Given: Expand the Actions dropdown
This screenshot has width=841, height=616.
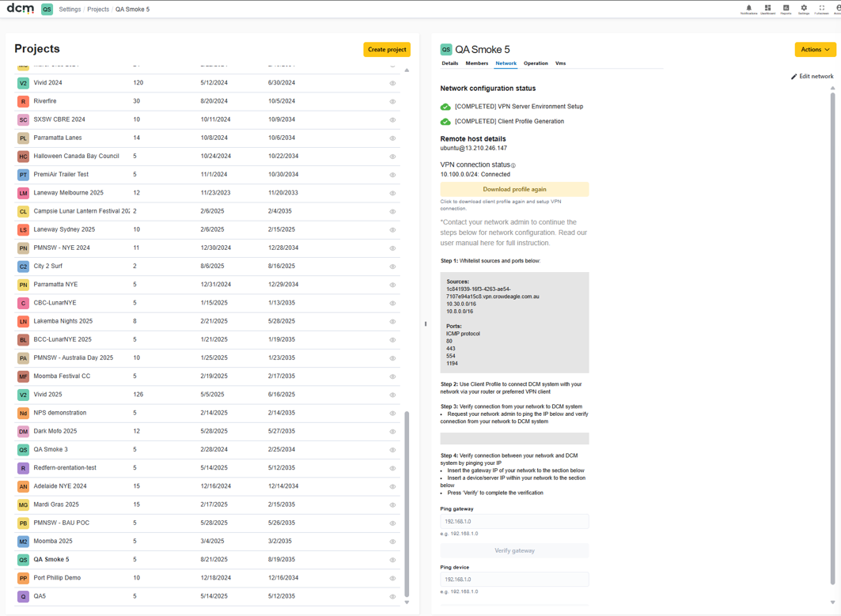Looking at the screenshot, I should click(x=815, y=49).
